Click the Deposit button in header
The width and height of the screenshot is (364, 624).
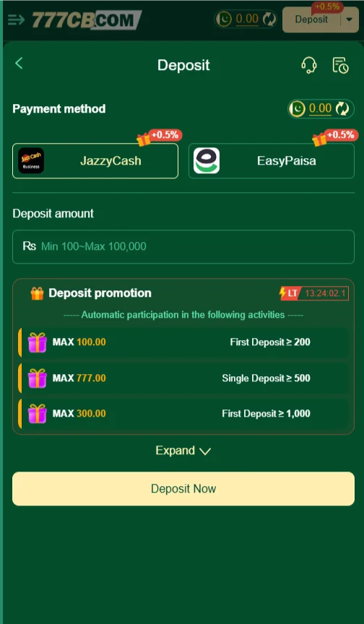coord(311,19)
